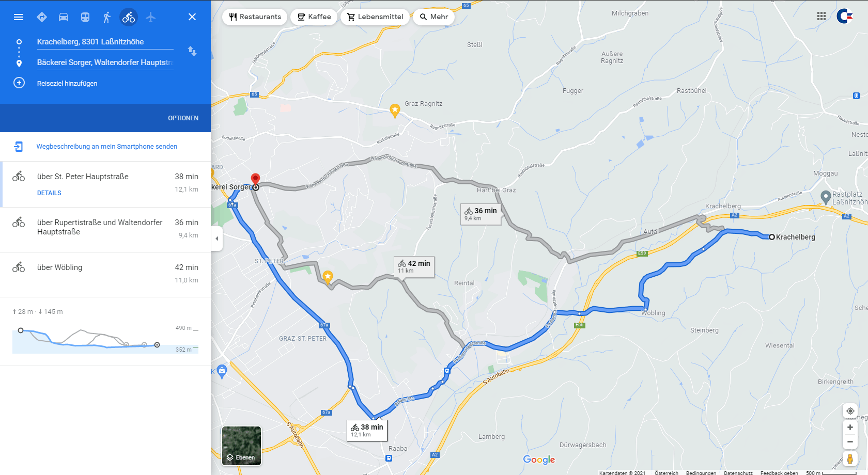Zoom in the map

(850, 427)
